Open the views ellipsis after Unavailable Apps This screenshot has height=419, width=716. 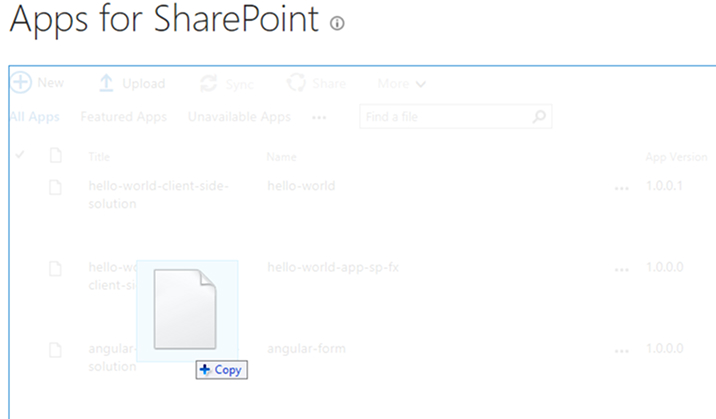[319, 118]
